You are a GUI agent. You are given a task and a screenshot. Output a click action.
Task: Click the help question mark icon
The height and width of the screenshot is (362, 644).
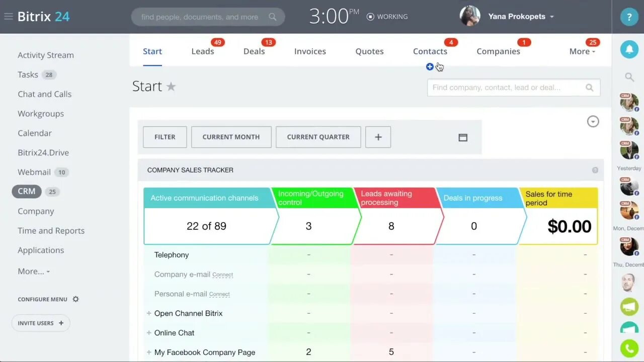tap(629, 17)
